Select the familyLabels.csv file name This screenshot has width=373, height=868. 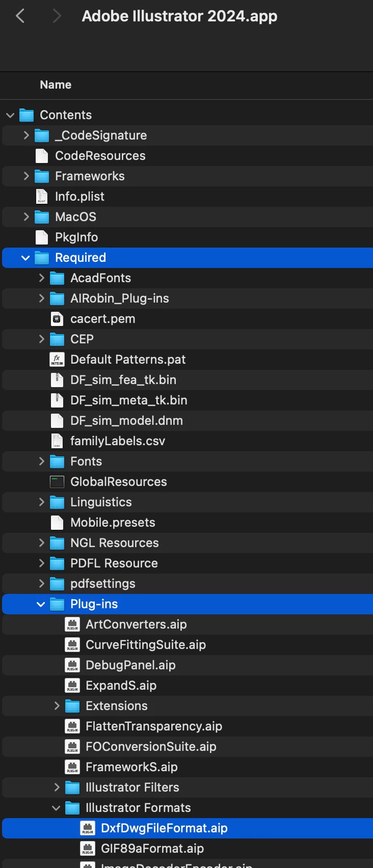(118, 441)
